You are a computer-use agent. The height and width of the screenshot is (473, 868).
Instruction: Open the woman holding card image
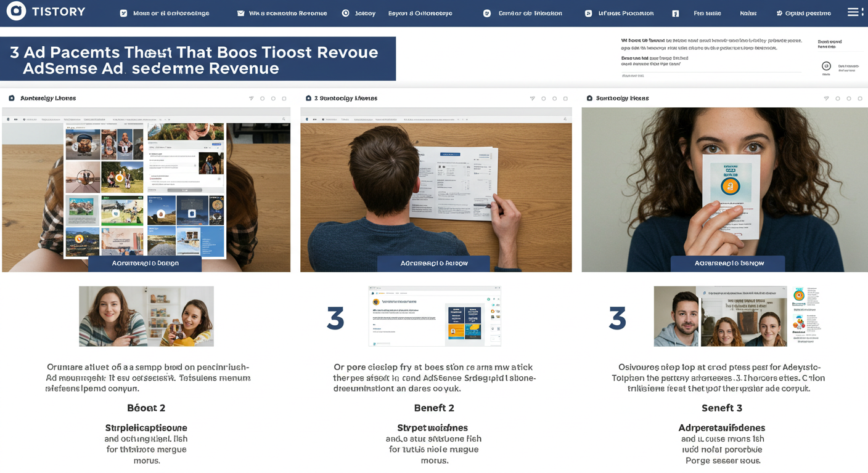pyautogui.click(x=724, y=190)
